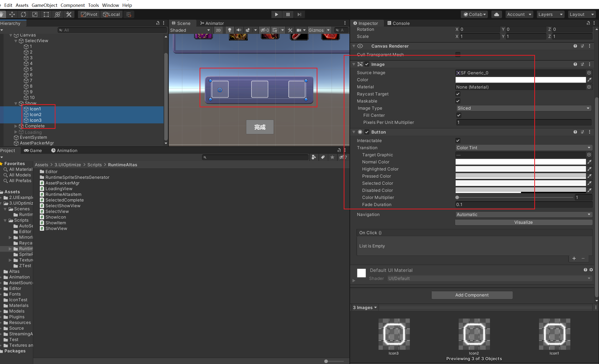The height and width of the screenshot is (364, 599).
Task: Open Shaded draw mode dropdown
Action: pyautogui.click(x=190, y=30)
